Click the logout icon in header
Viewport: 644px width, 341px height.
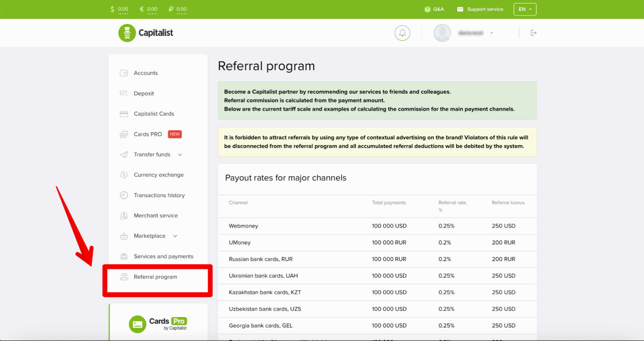[533, 33]
